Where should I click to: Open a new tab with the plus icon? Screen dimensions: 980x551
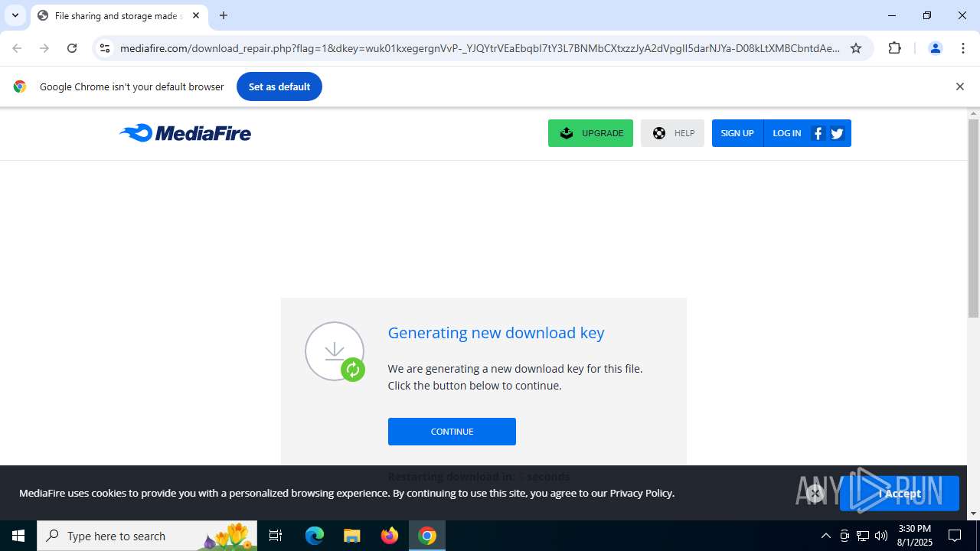(224, 15)
